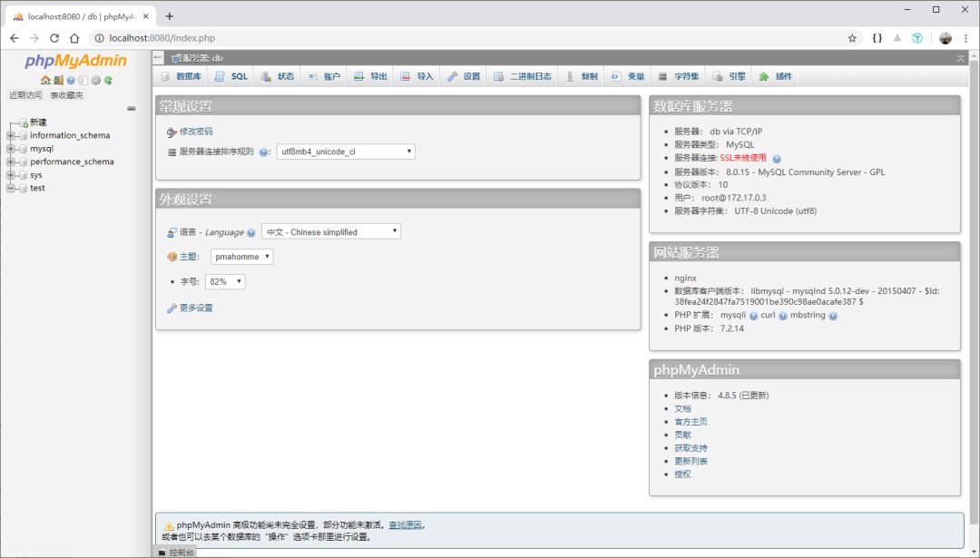Open the font size dropdown showing 82%
980x558 pixels.
tap(225, 282)
